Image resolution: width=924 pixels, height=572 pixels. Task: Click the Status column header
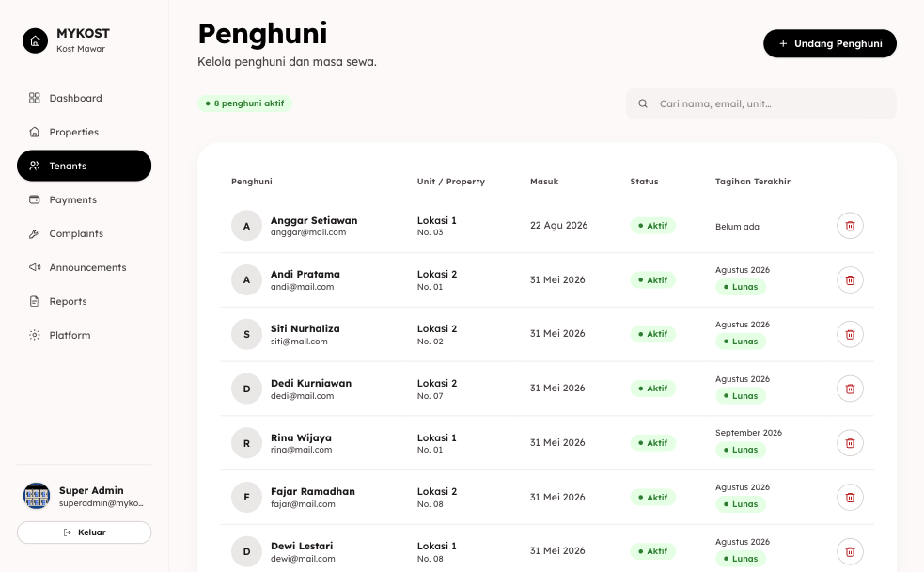(644, 182)
